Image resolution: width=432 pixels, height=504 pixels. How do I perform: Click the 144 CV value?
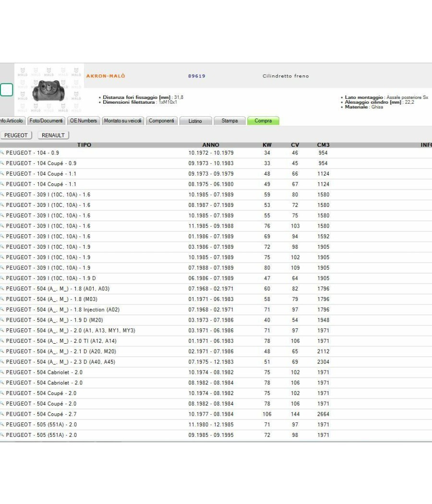[295, 414]
